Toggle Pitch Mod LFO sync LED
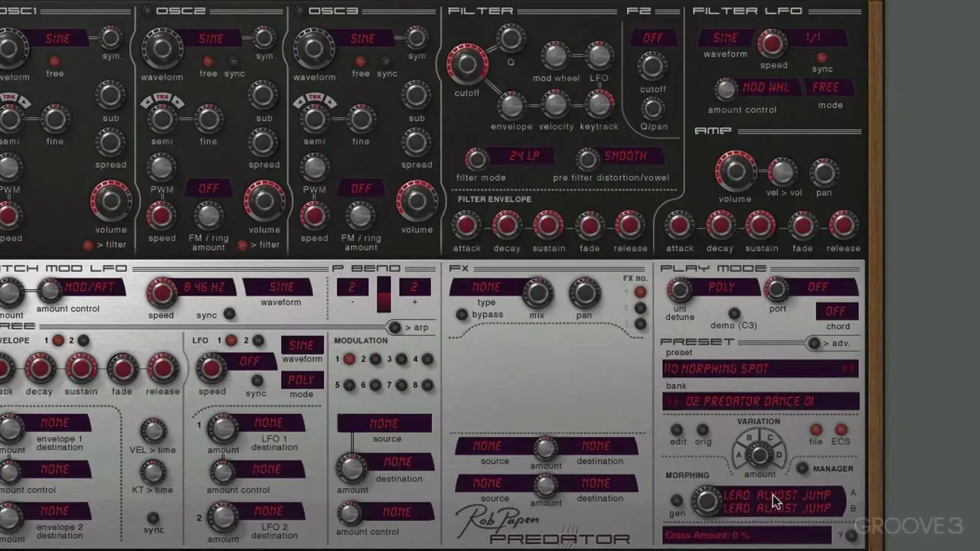The height and width of the screenshot is (551, 980). click(x=229, y=315)
